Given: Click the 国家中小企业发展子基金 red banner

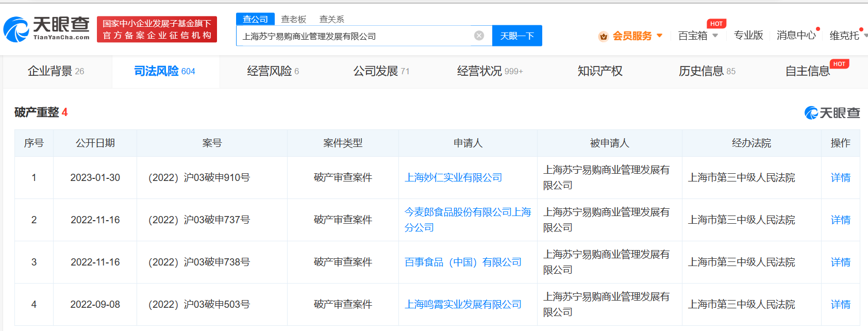Looking at the screenshot, I should 157,29.
